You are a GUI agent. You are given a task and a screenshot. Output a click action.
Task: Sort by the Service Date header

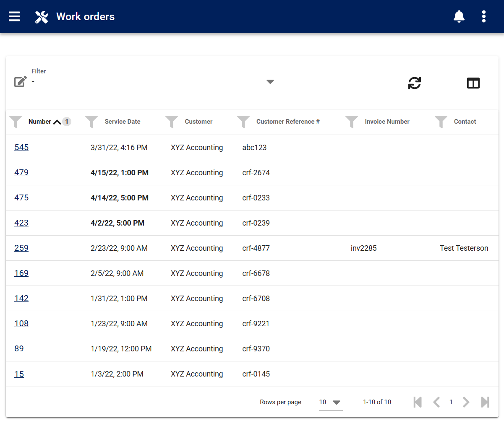point(123,122)
